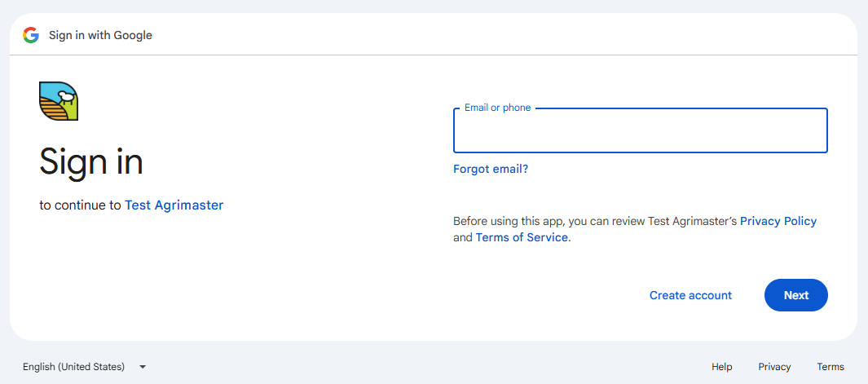Open the Help footer link
Image resolution: width=868 pixels, height=384 pixels.
coord(721,367)
